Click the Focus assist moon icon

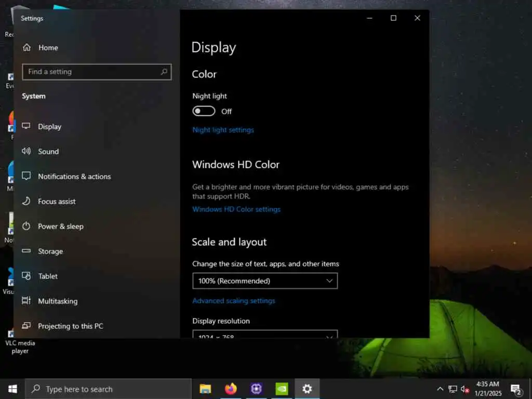click(26, 201)
